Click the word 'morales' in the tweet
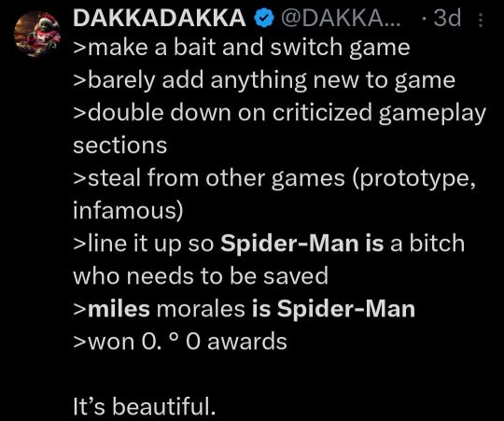 (201, 309)
